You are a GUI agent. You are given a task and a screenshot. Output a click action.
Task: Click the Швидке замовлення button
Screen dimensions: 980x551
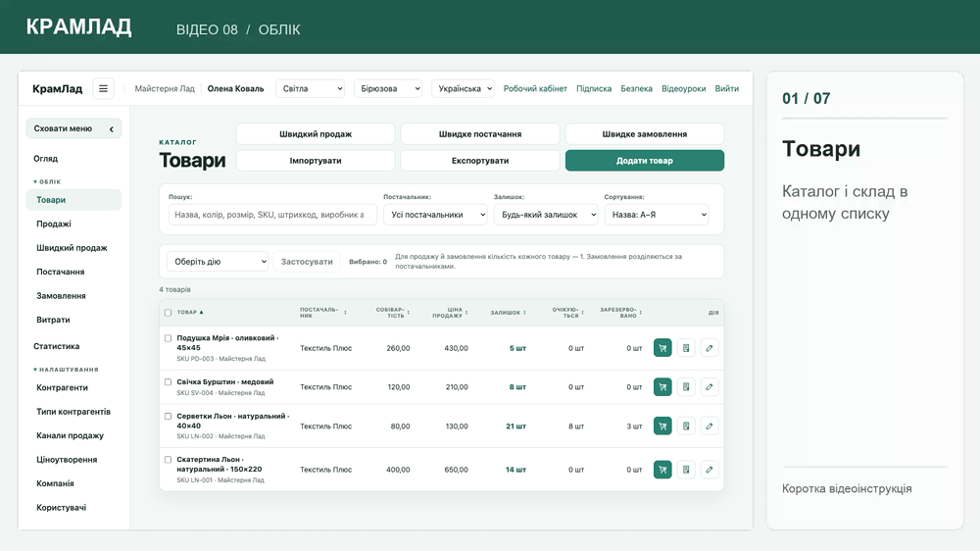(x=645, y=134)
